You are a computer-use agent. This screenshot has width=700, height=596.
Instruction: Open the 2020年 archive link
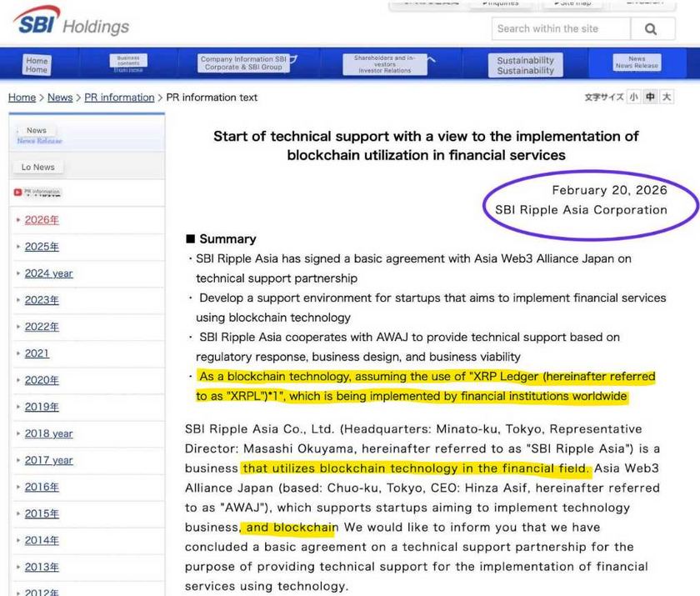42,380
